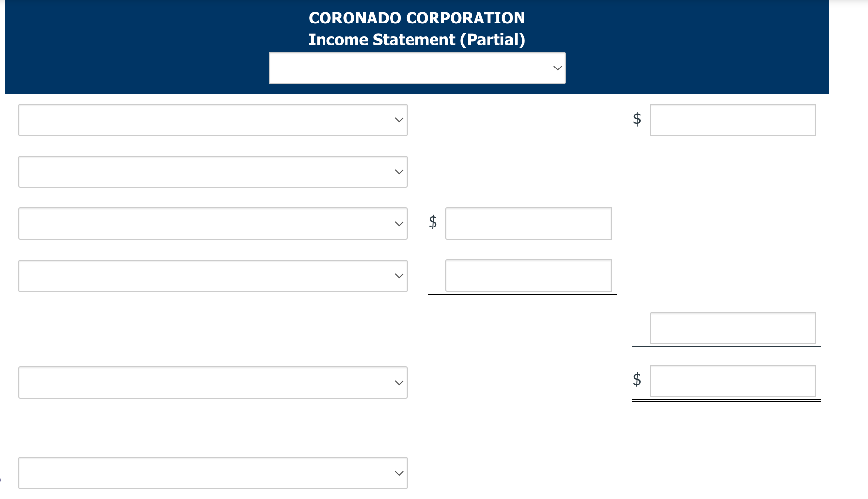Click the chevron in the header dropdown

pos(557,68)
